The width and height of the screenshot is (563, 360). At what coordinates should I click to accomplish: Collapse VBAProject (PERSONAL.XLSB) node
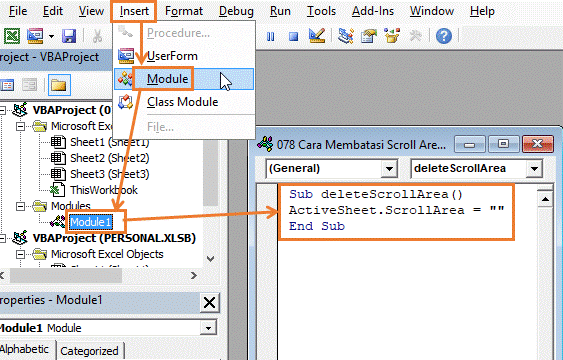click(x=3, y=238)
